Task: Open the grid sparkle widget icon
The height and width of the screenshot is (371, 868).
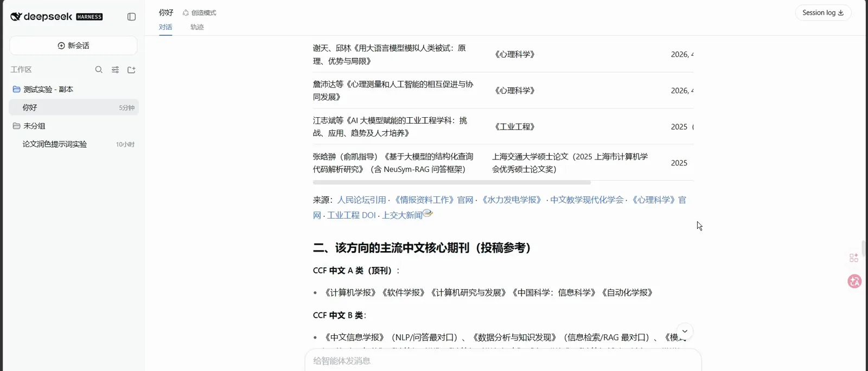Action: pos(854,258)
